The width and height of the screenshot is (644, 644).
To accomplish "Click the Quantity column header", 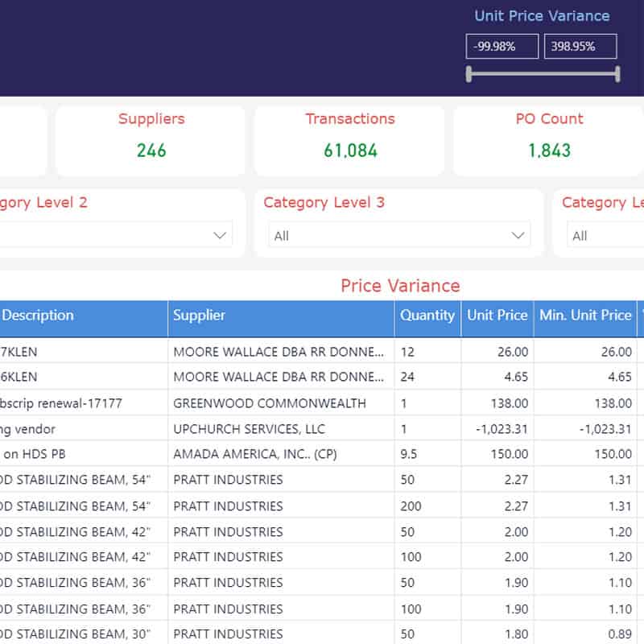I will pyautogui.click(x=427, y=316).
